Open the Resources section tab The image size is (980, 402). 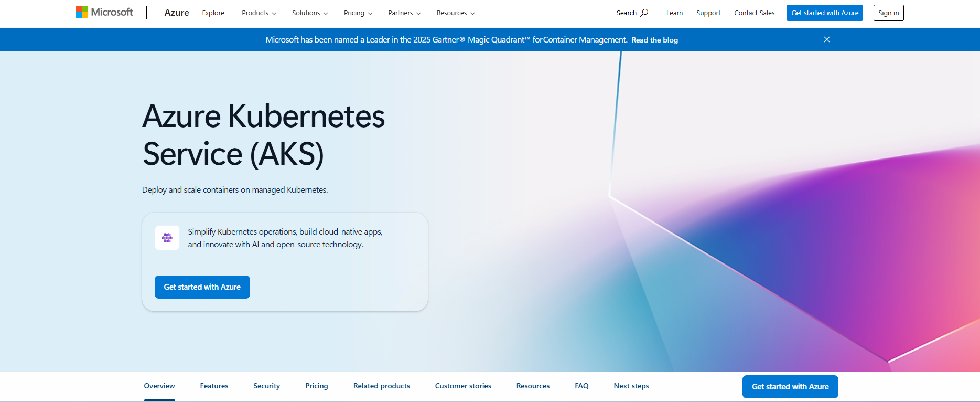pyautogui.click(x=533, y=386)
